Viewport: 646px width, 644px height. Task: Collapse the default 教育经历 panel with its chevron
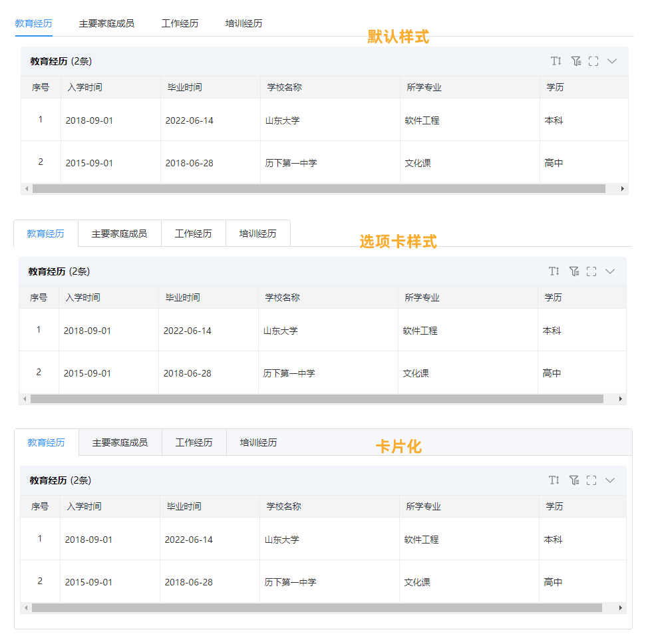(x=611, y=61)
